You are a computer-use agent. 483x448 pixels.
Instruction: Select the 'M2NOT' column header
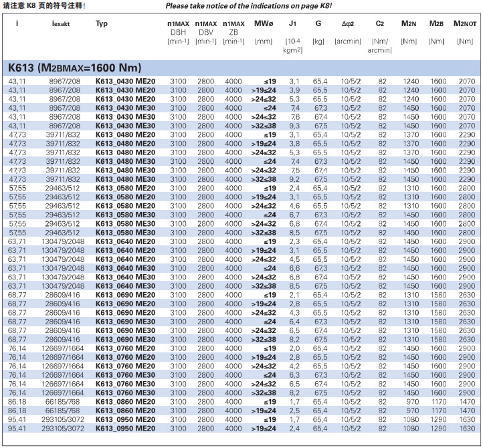click(x=464, y=23)
